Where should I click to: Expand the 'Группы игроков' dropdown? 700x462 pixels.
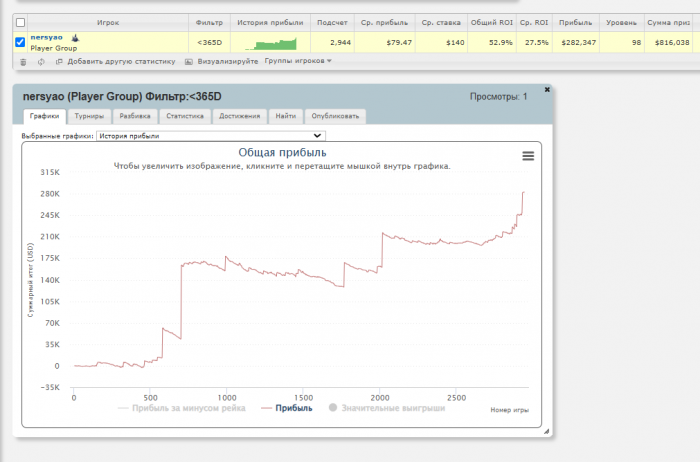coord(298,61)
